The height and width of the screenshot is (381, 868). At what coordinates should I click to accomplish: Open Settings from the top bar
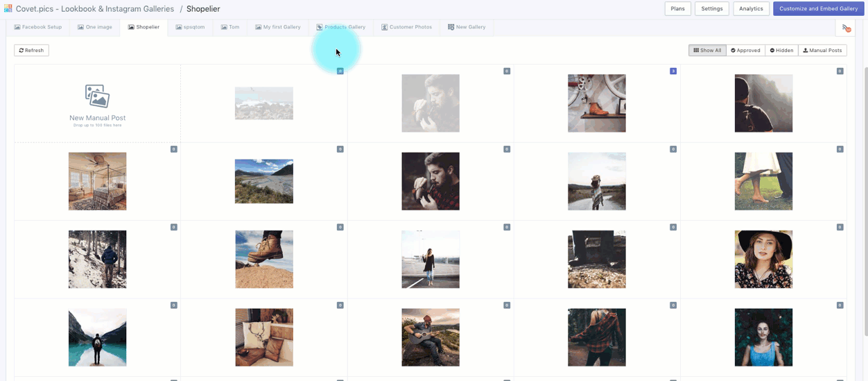(711, 8)
